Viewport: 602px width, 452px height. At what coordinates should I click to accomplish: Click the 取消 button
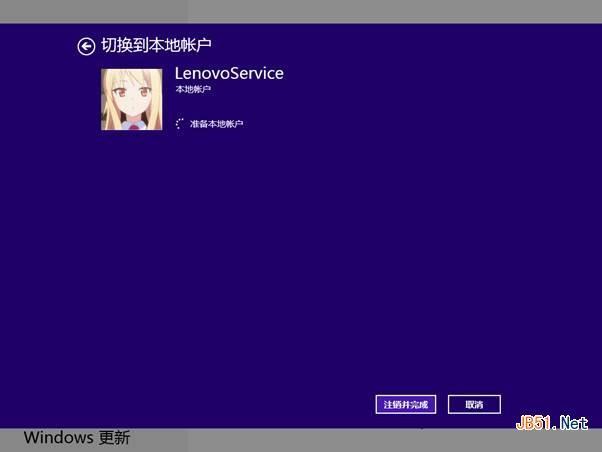click(x=474, y=404)
